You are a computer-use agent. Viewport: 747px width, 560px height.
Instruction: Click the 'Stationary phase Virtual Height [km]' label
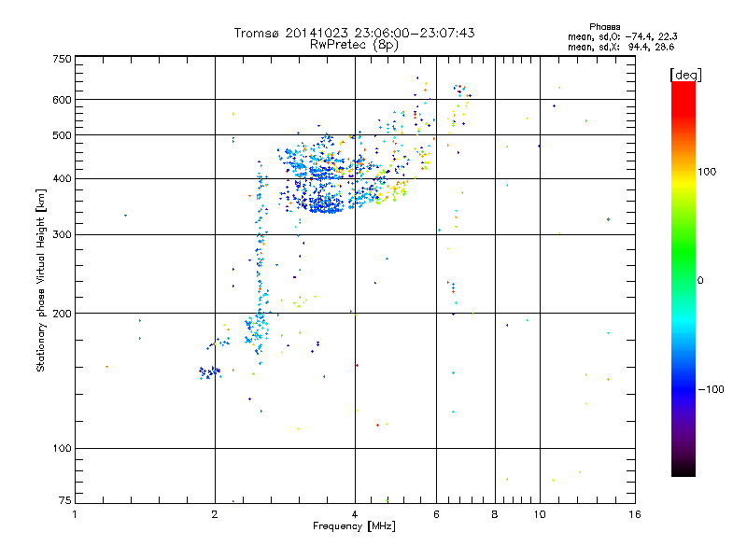pos(41,280)
